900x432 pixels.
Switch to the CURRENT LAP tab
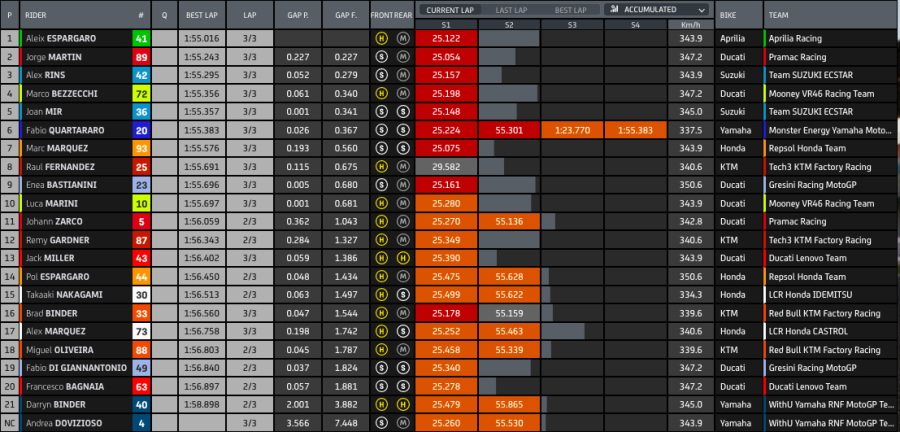point(449,10)
